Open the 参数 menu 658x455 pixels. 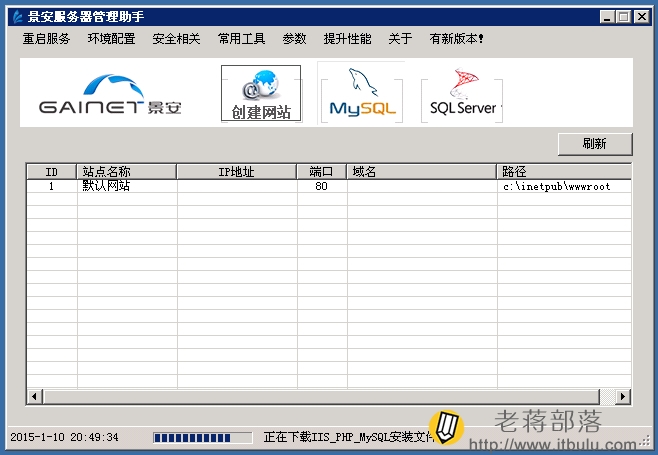pos(294,39)
